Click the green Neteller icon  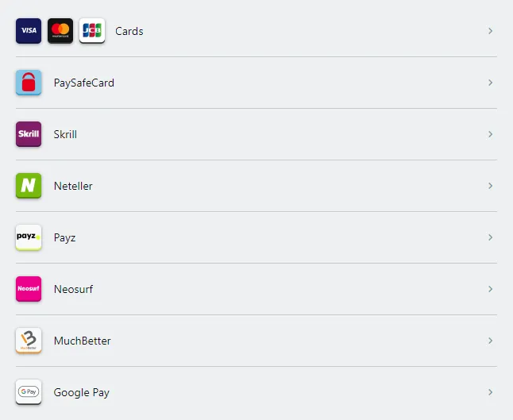tap(29, 186)
